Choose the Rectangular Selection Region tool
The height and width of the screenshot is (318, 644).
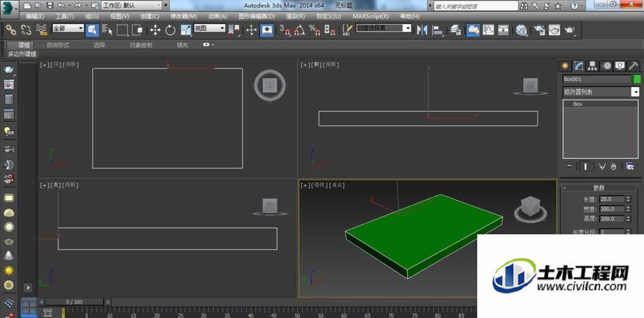pyautogui.click(x=122, y=30)
